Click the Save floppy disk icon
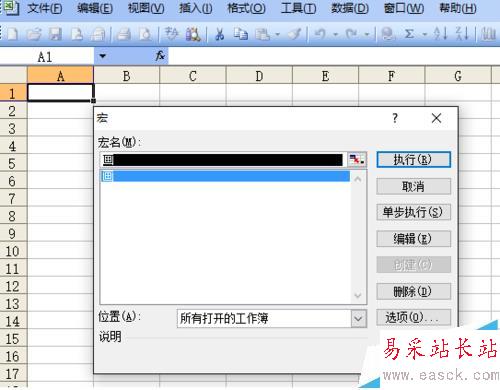 (55, 34)
